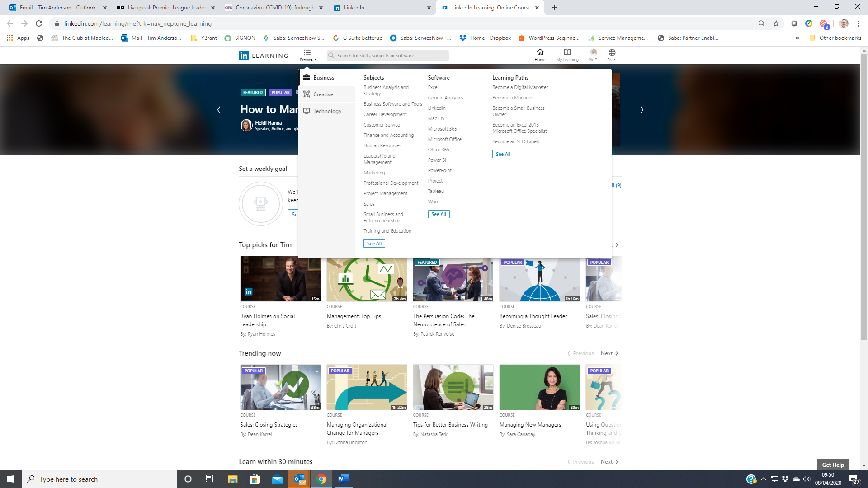868x488 pixels.
Task: Open Management: Top Tips course thumbnail
Action: (367, 280)
